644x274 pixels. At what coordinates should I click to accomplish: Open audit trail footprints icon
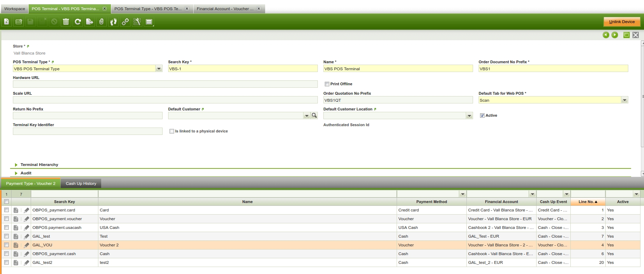(x=113, y=22)
